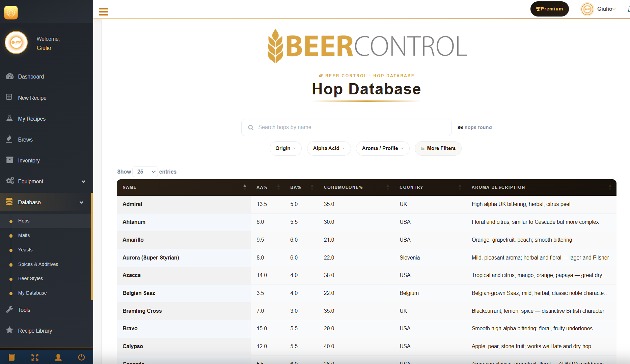
Task: Click the hamburger menu icon
Action: click(x=104, y=12)
